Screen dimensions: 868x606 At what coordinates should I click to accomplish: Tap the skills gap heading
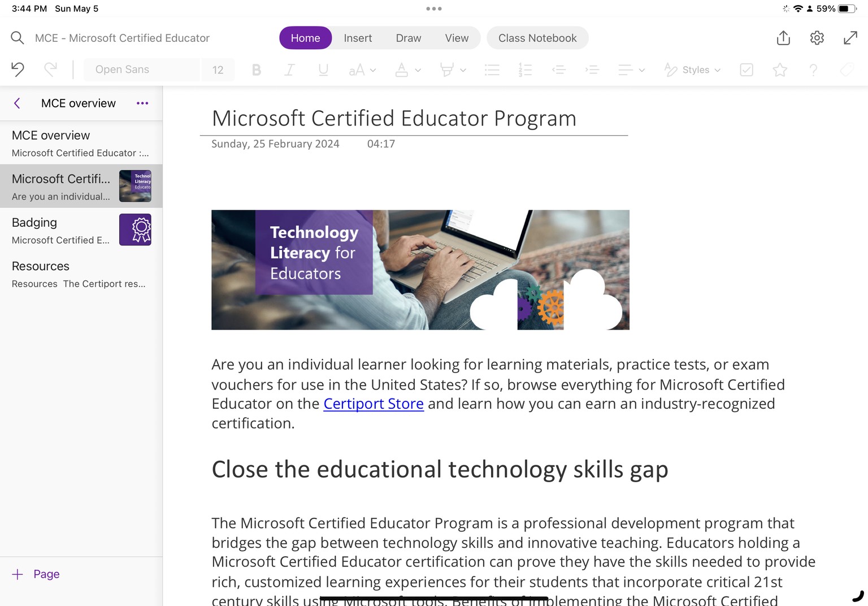(x=440, y=469)
